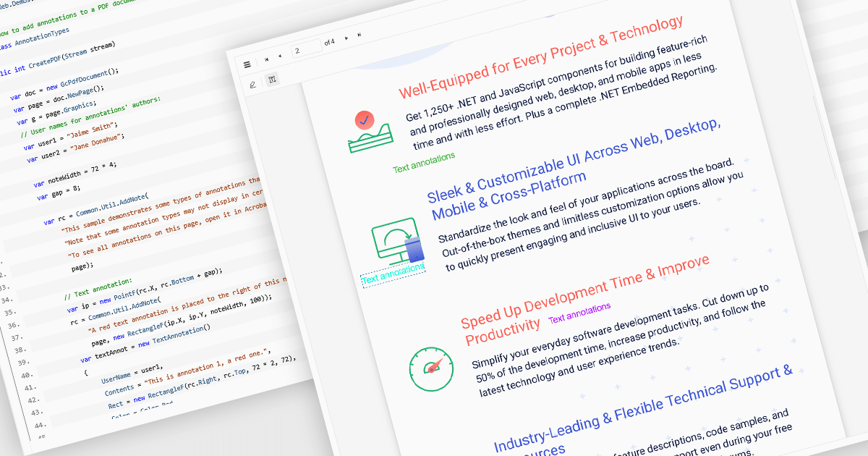The image size is (868, 456).
Task: Select the cyan dashed 'Text annotations' box
Action: pos(393,274)
